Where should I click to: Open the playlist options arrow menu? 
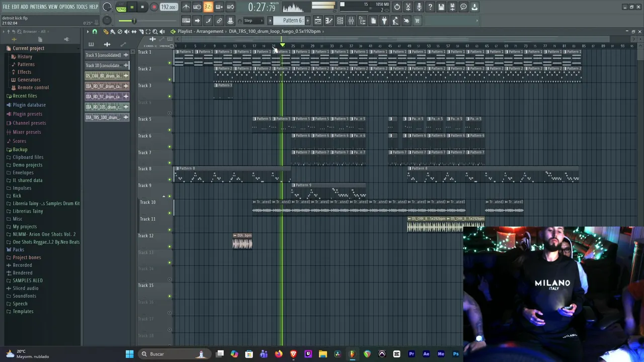coord(88,32)
